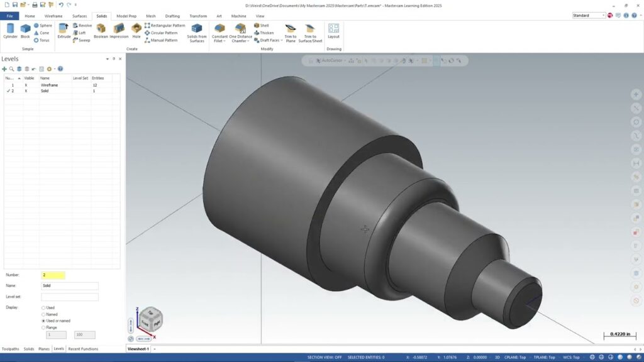The width and height of the screenshot is (644, 362).
Task: Click the Trim to Plane tool
Action: 290,31
